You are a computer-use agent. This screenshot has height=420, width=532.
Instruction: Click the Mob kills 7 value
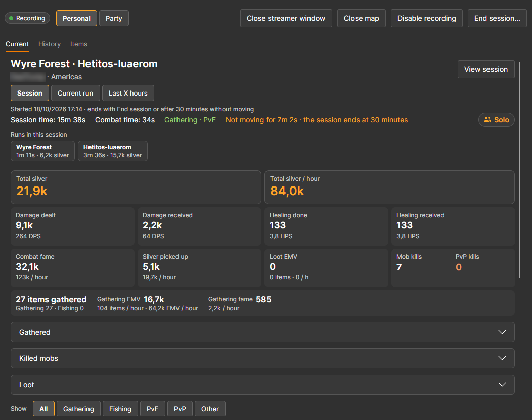click(x=399, y=267)
